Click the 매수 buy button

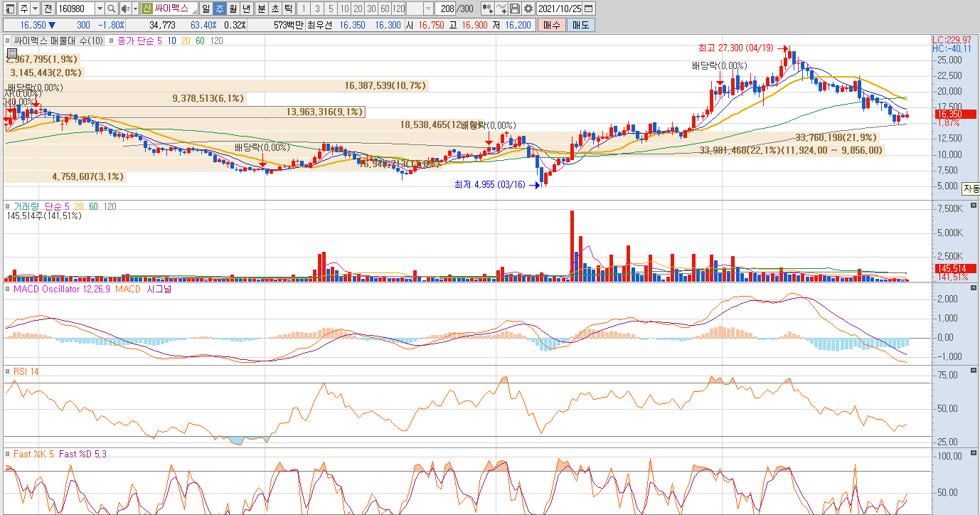(x=550, y=25)
